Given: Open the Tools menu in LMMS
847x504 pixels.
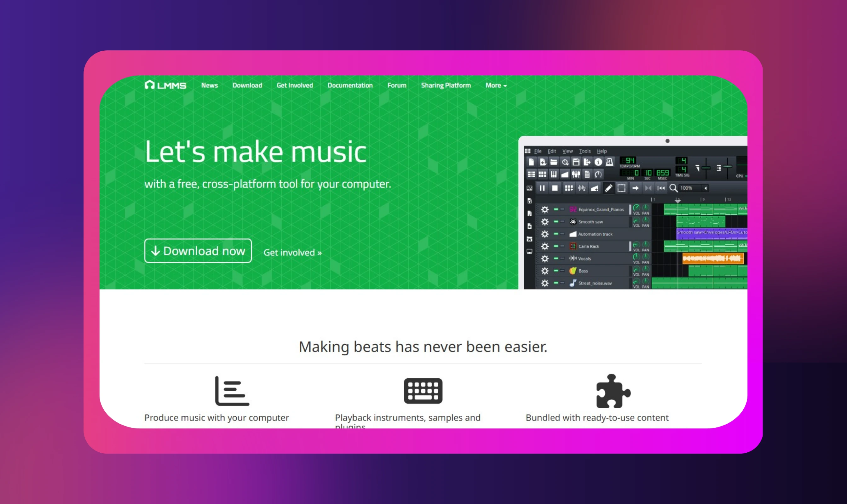Looking at the screenshot, I should tap(585, 151).
